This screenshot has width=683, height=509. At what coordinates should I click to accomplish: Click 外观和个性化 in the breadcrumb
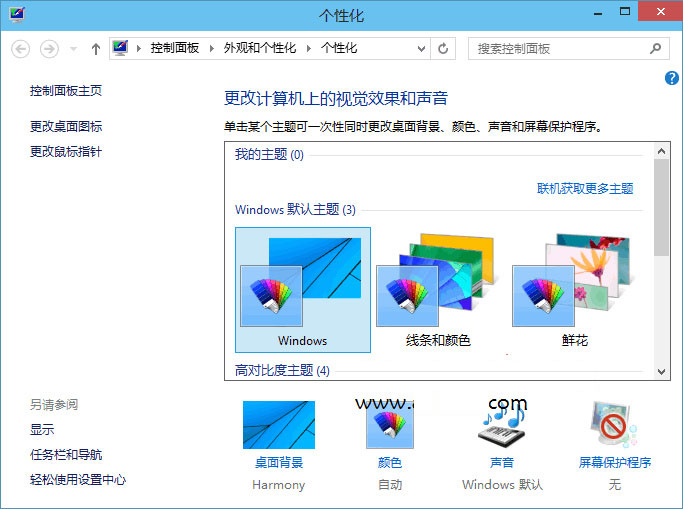259,48
